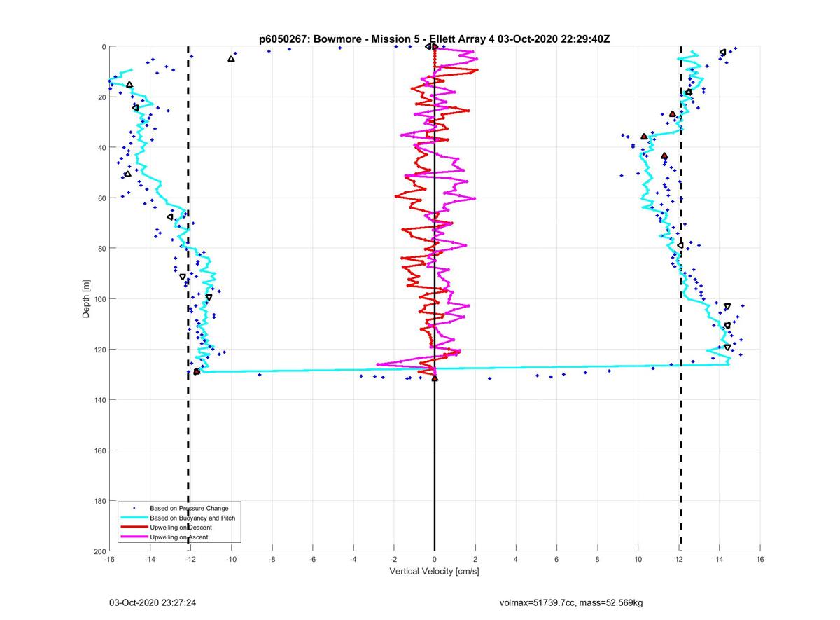Click the y-axis tick label '100'

point(99,299)
